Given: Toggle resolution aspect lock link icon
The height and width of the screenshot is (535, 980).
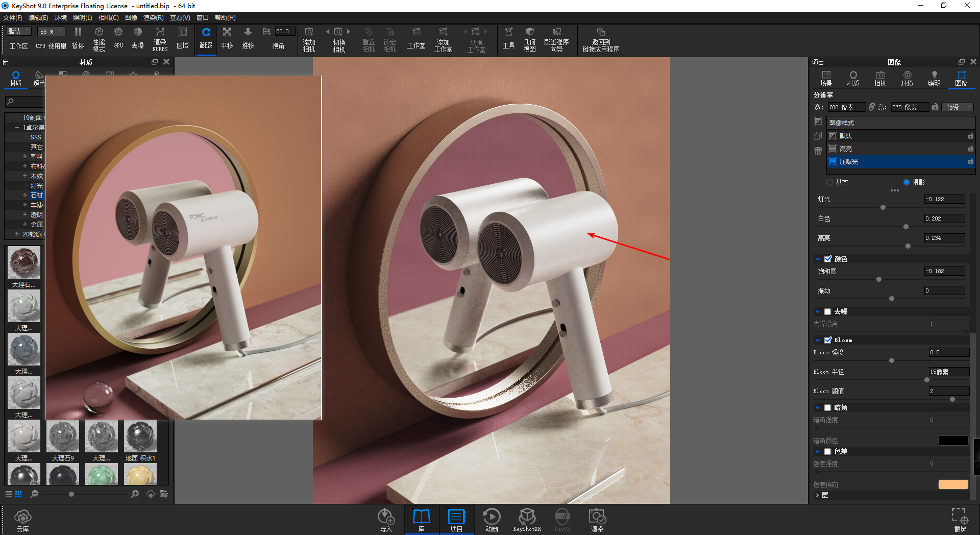Looking at the screenshot, I should click(872, 107).
